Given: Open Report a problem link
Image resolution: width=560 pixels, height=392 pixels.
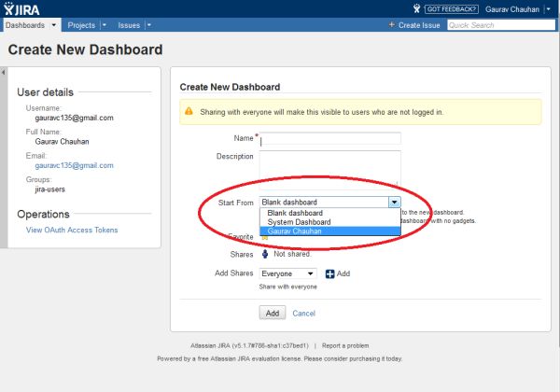Looking at the screenshot, I should [345, 345].
